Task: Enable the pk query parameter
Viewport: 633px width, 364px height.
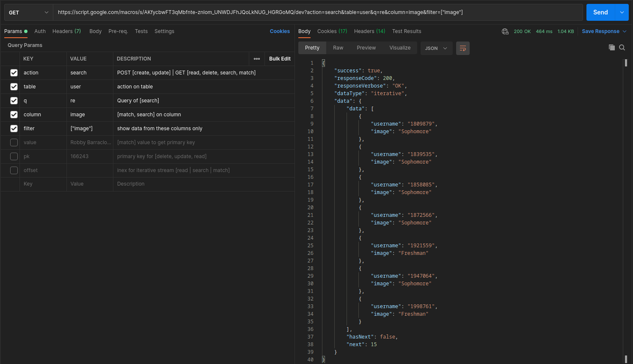Action: point(14,156)
